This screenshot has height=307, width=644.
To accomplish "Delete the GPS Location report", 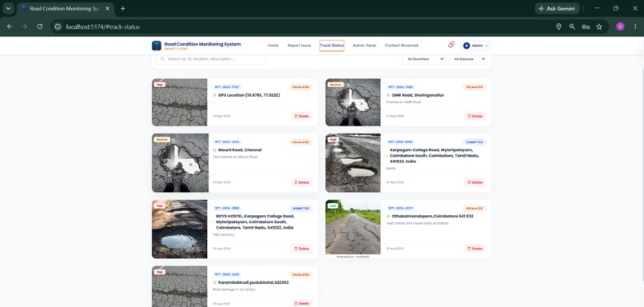I will [302, 116].
